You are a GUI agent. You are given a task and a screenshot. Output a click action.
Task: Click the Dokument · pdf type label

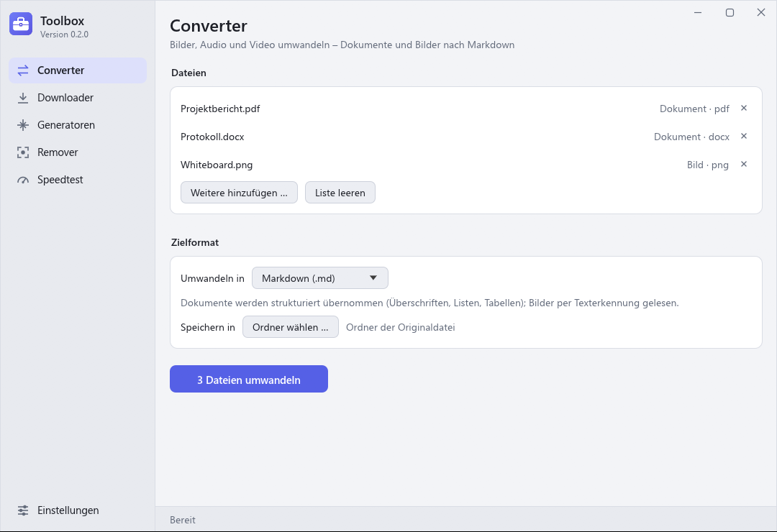click(694, 109)
